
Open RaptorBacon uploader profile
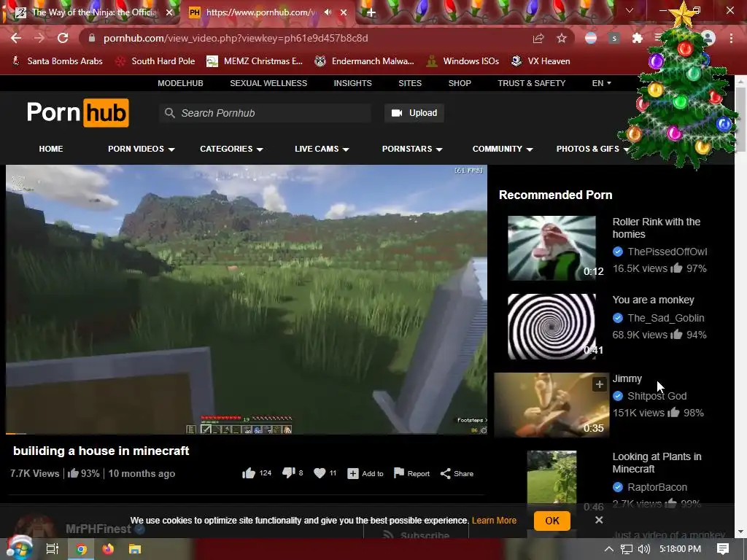(657, 487)
